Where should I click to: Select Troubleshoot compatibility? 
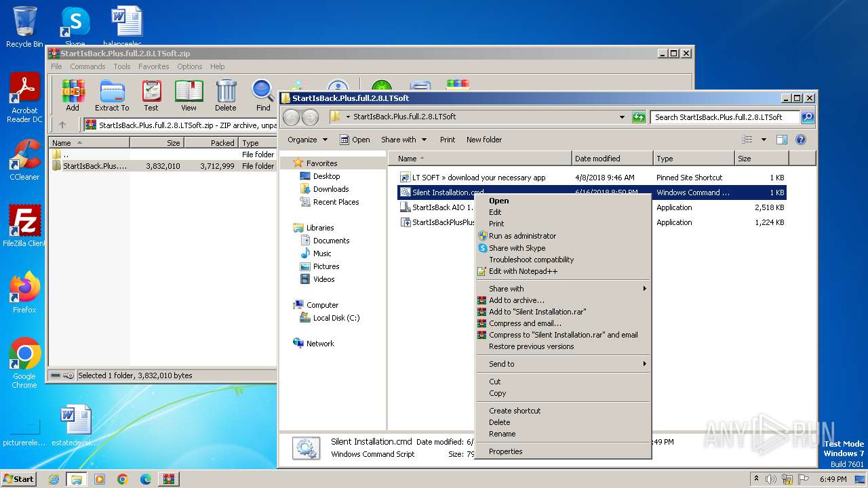pos(563,260)
